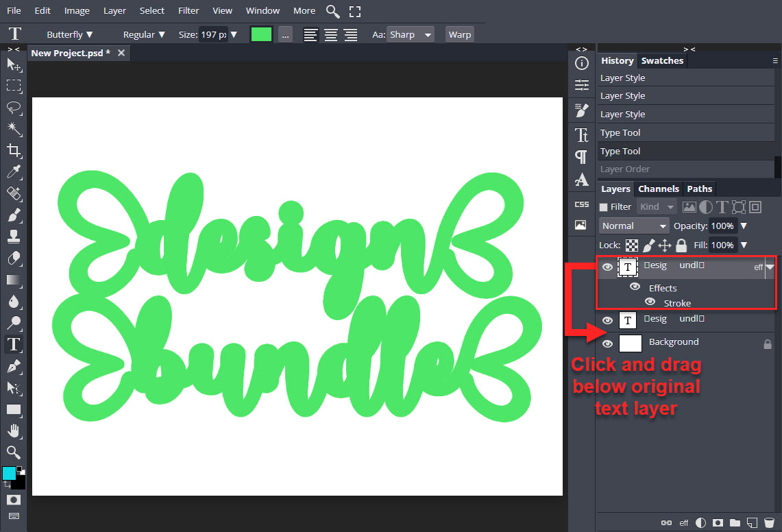
Task: Select the Zoom tool in the left toolbar
Action: click(x=14, y=452)
